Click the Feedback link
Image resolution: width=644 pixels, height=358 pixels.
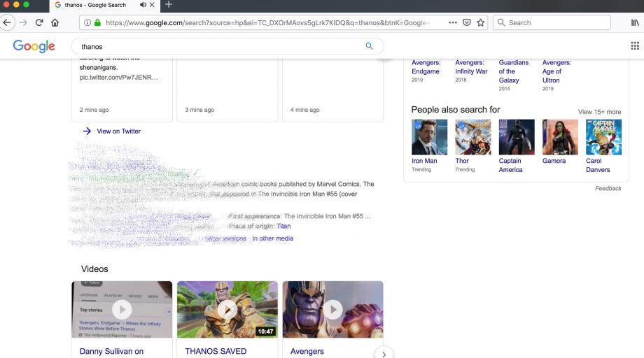tap(608, 188)
